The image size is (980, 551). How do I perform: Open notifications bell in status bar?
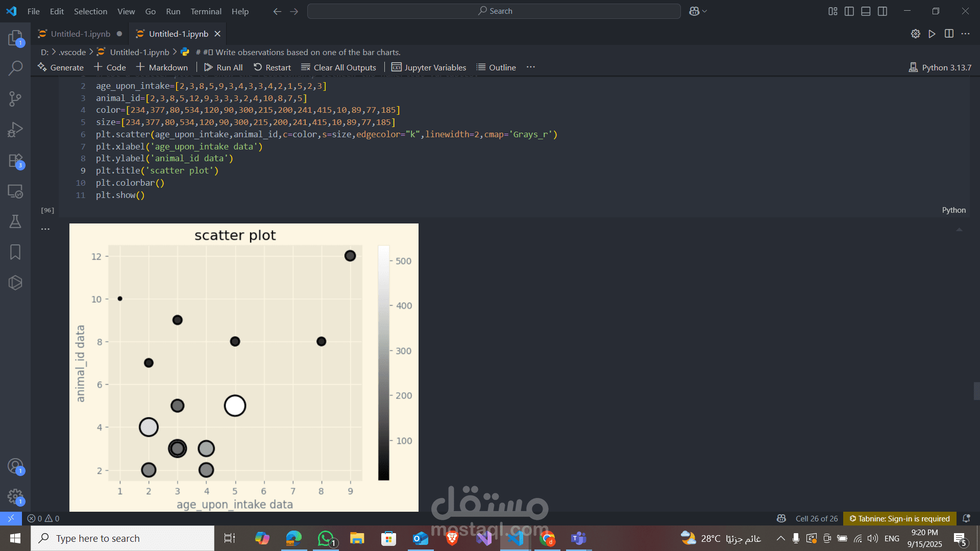[966, 518]
